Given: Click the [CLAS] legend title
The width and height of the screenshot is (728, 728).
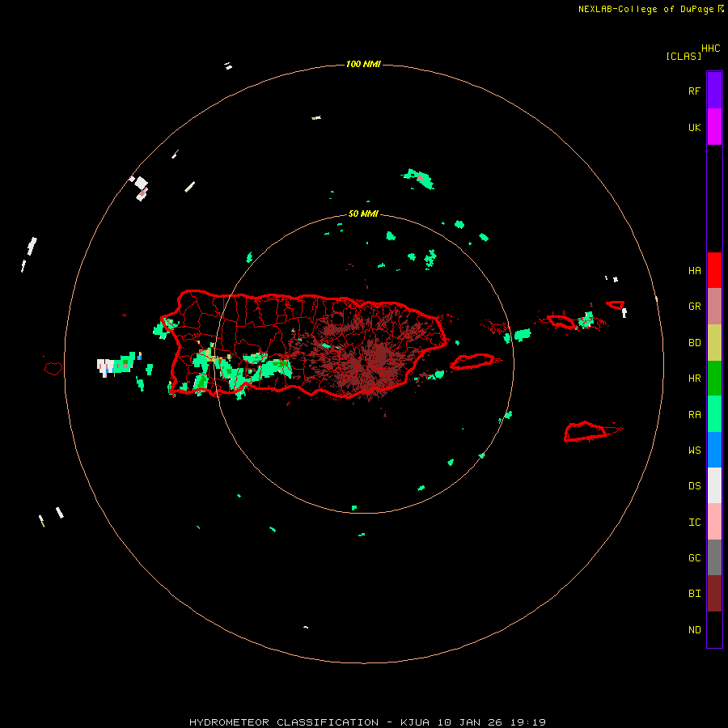Looking at the screenshot, I should (684, 56).
